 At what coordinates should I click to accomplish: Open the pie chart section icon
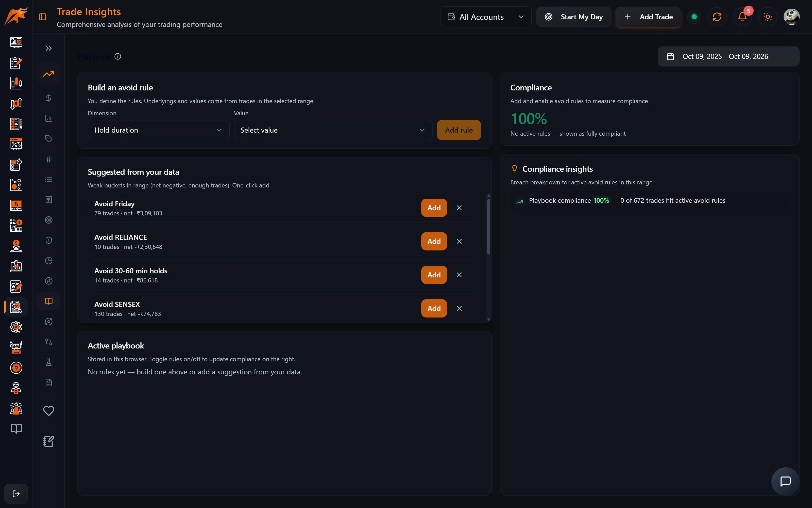point(49,261)
